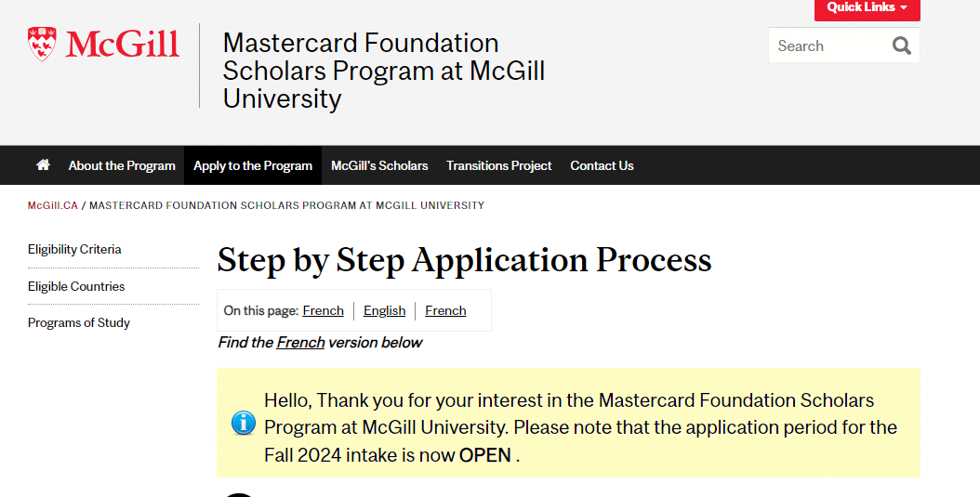Click inside the Search text field

click(x=828, y=46)
